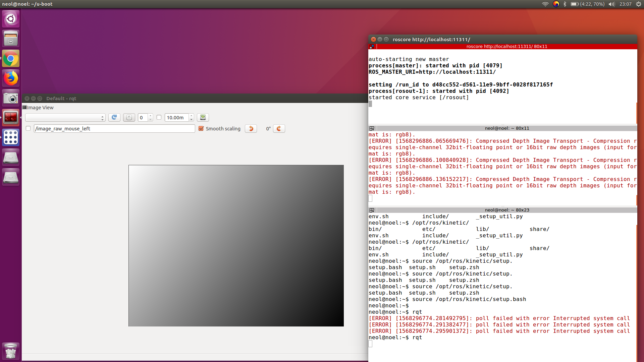Viewport: 644px width, 362px height.
Task: Open Google Chrome from the dock
Action: pos(11,59)
